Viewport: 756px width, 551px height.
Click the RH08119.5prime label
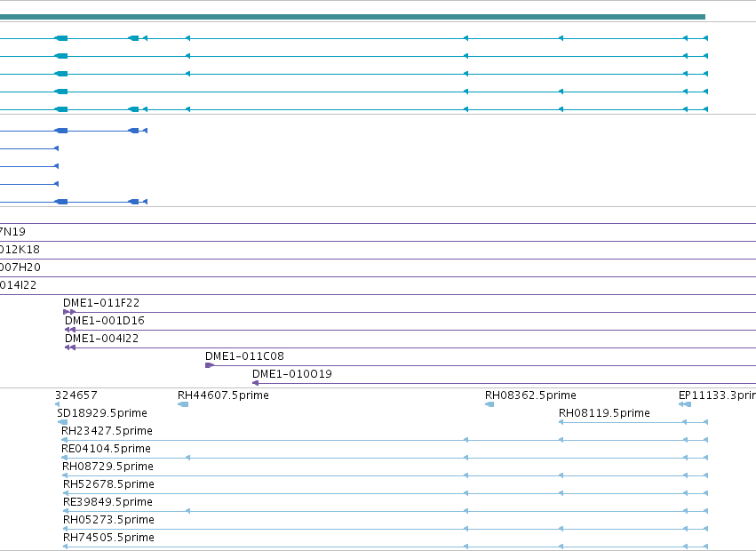(604, 413)
